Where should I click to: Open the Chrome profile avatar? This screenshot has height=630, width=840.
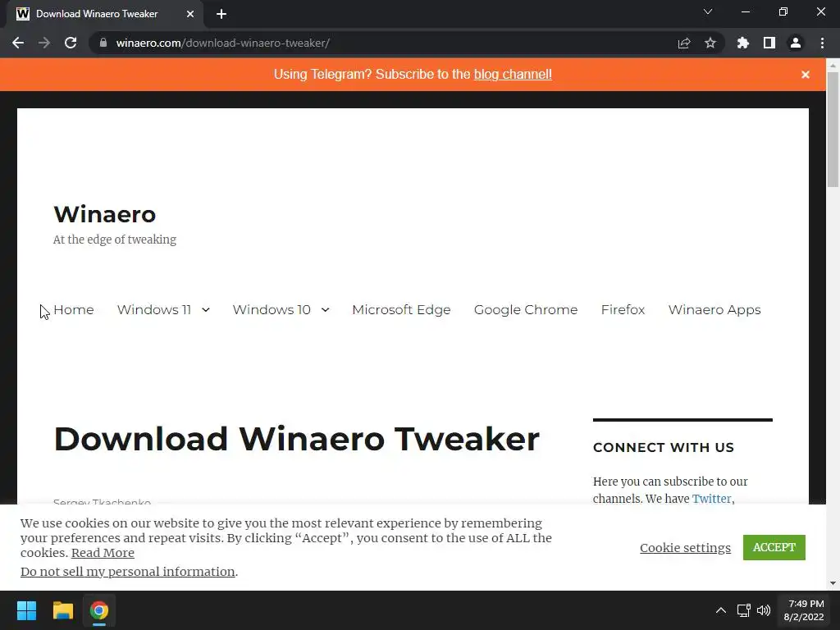[x=796, y=43]
